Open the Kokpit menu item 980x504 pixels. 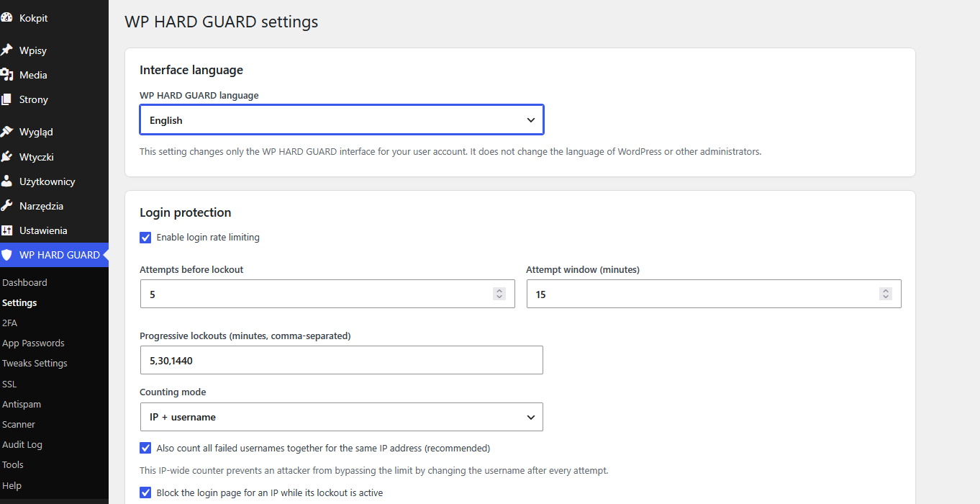coord(54,18)
